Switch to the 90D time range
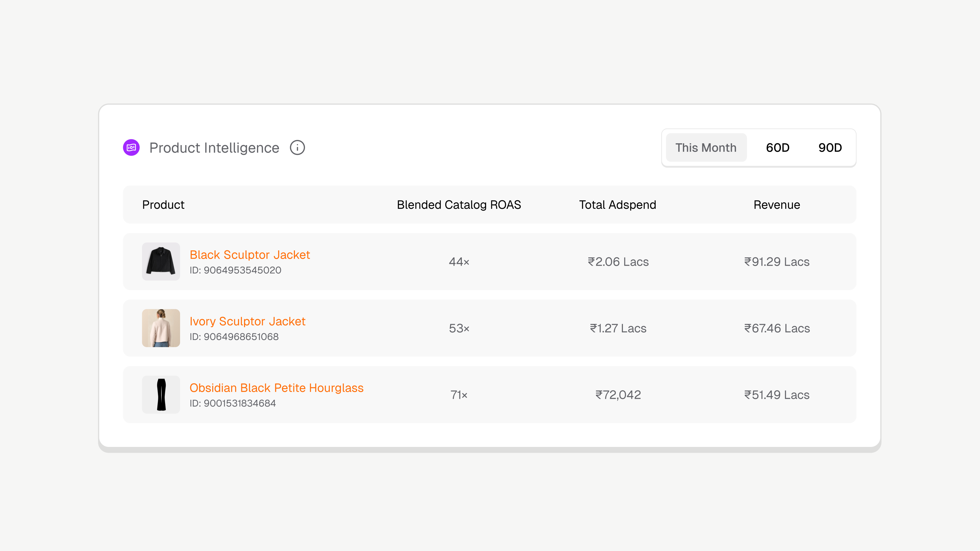 pos(830,148)
